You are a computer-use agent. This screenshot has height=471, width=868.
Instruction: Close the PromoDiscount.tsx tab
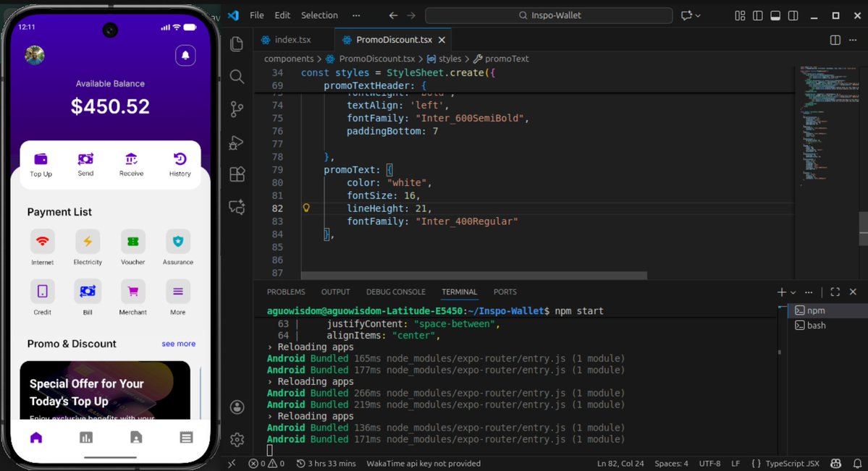pyautogui.click(x=442, y=40)
